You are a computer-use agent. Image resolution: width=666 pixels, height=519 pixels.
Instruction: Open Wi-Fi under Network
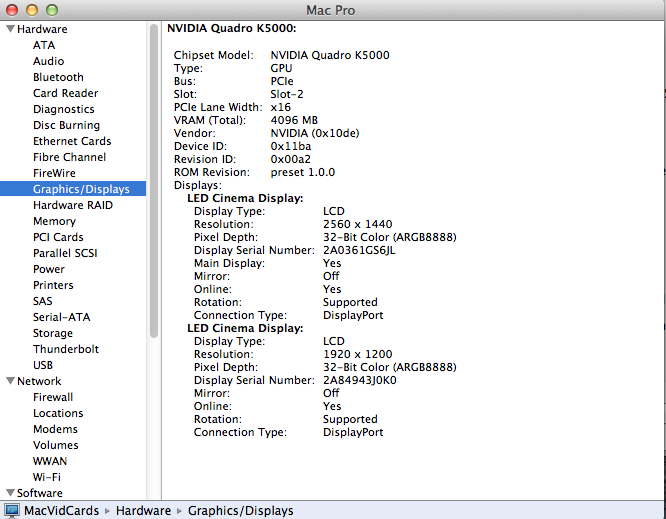[x=47, y=477]
